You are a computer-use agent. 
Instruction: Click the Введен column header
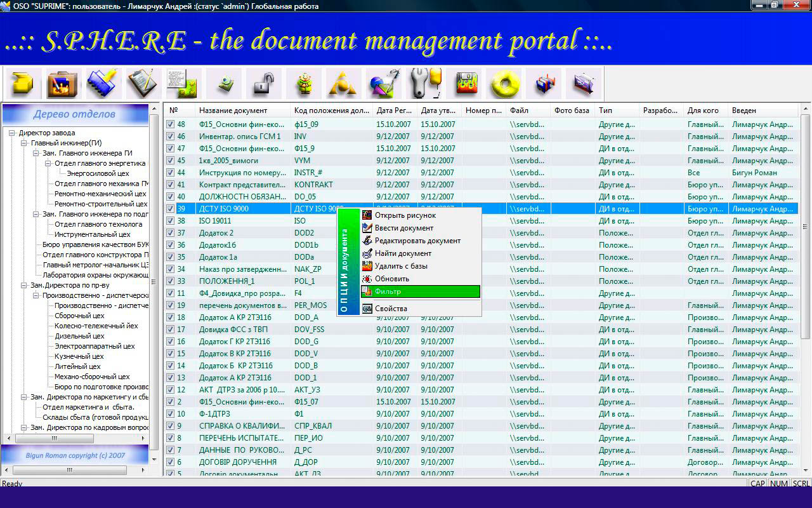pyautogui.click(x=763, y=110)
